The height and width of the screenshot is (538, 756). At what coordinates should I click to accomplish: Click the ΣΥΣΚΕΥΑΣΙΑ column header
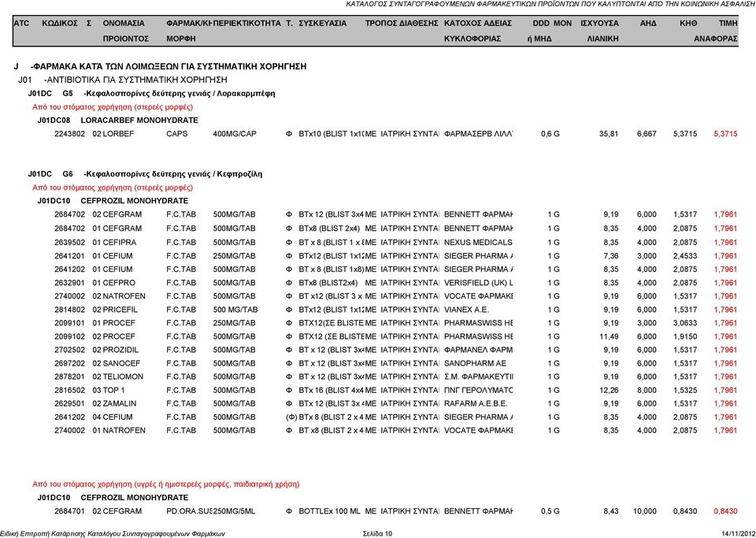tap(323, 23)
